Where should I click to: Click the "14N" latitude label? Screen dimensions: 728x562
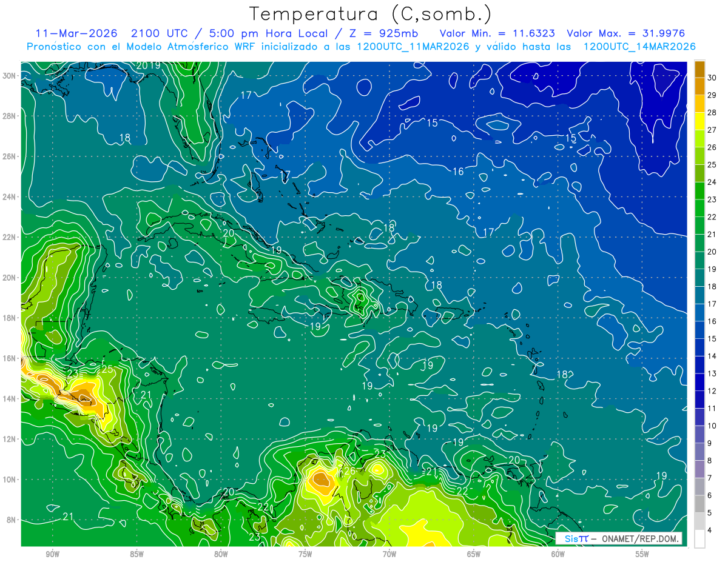9,398
